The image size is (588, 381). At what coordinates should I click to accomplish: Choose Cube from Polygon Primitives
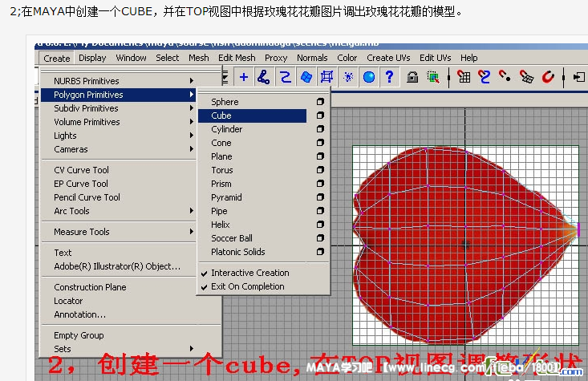click(x=252, y=116)
